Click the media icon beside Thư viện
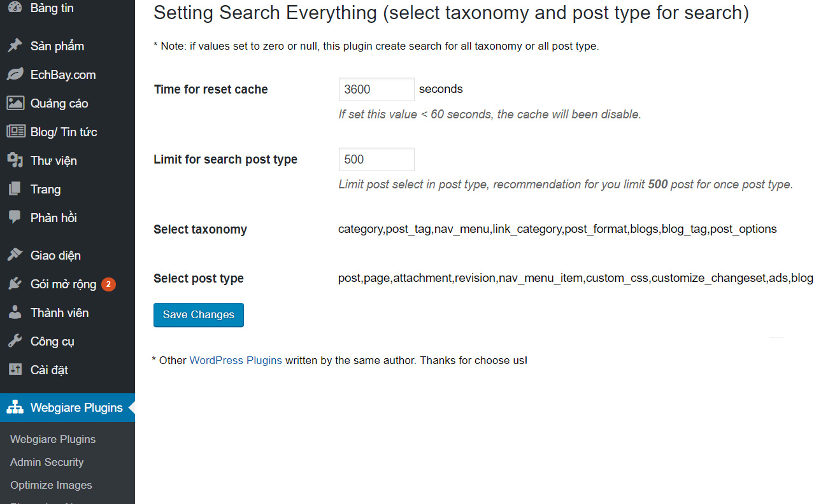The image size is (814, 504). (x=15, y=160)
